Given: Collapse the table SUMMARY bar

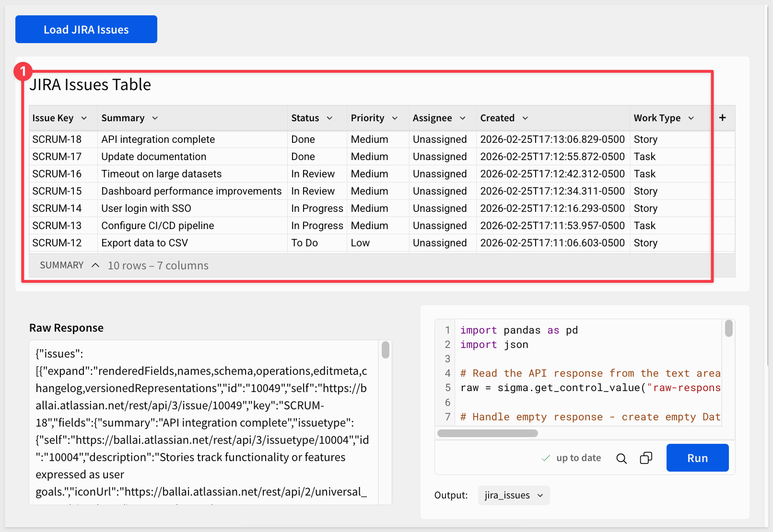Looking at the screenshot, I should pos(95,266).
